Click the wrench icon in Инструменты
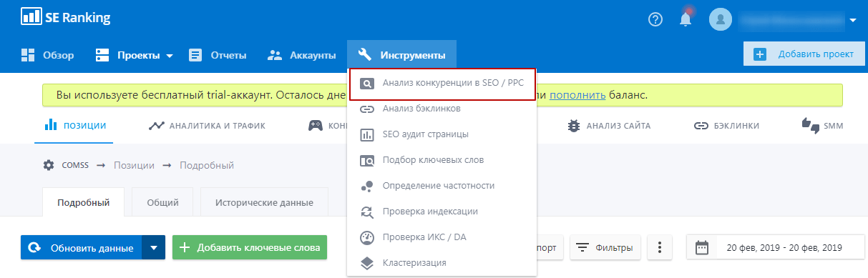The image size is (868, 278). tap(364, 55)
